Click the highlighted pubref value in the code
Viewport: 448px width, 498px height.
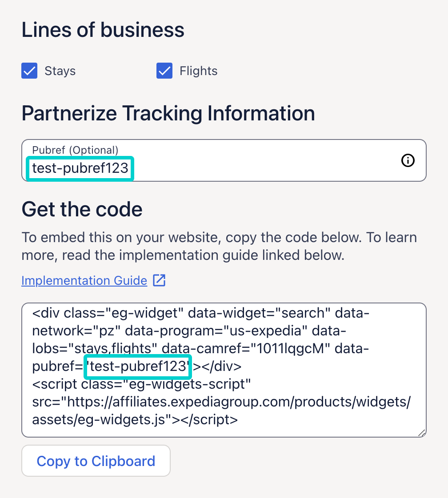coord(137,366)
